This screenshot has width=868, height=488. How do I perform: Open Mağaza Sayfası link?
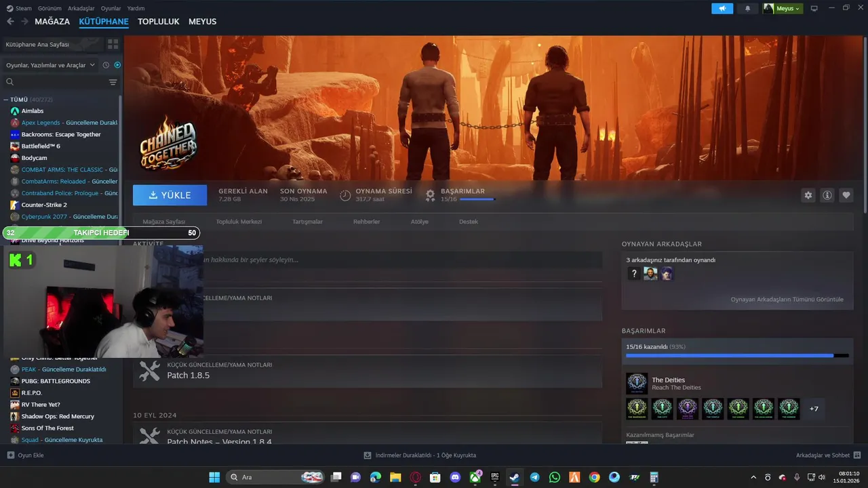pos(164,222)
